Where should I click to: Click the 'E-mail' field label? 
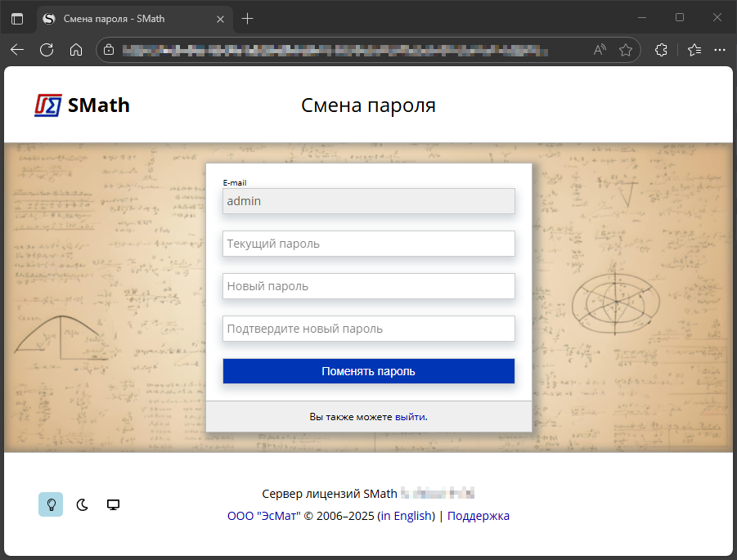click(235, 183)
